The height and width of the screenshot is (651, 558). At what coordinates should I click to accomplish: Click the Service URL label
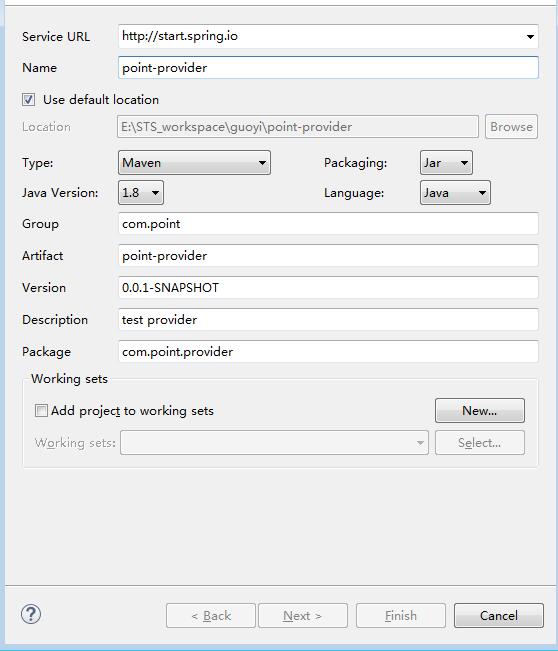click(56, 37)
